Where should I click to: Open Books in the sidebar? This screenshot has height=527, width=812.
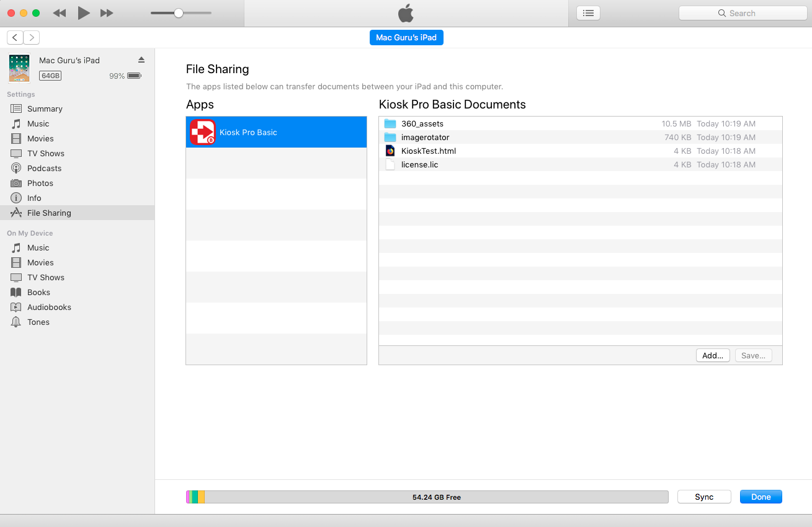point(77,292)
